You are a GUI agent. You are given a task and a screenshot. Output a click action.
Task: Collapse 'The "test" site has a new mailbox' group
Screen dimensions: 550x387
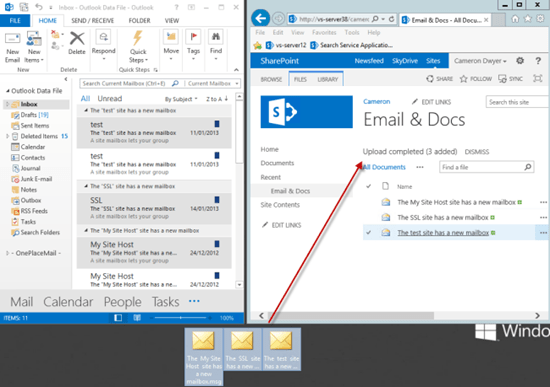(86, 111)
